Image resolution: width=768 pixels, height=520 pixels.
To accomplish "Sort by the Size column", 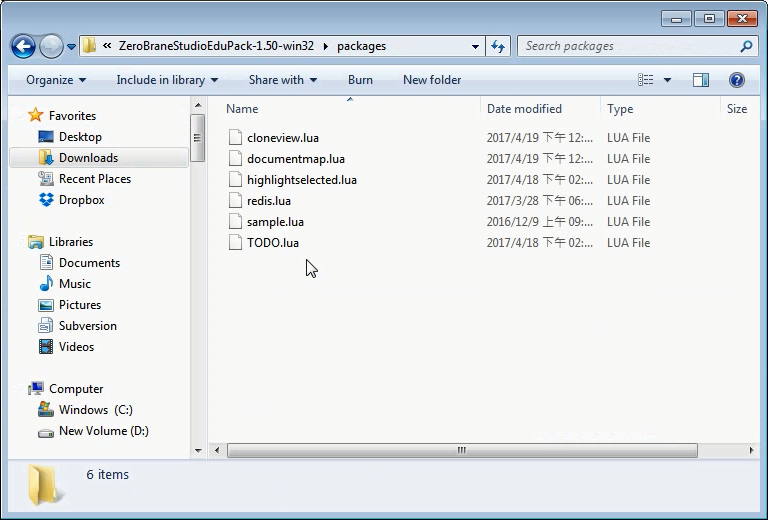I will (x=739, y=109).
